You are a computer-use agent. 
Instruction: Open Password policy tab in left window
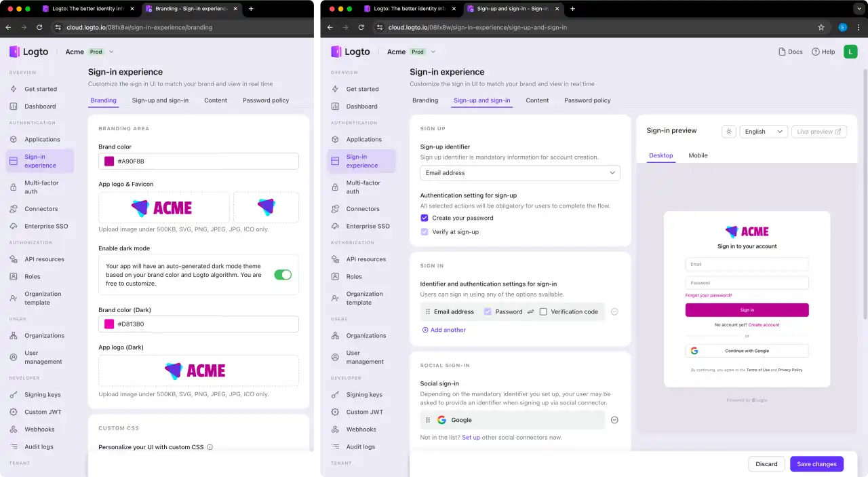pos(266,100)
